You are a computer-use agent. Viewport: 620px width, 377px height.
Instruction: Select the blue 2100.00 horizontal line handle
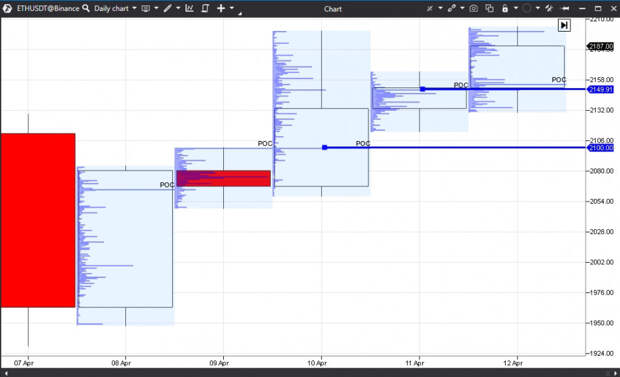click(x=325, y=148)
